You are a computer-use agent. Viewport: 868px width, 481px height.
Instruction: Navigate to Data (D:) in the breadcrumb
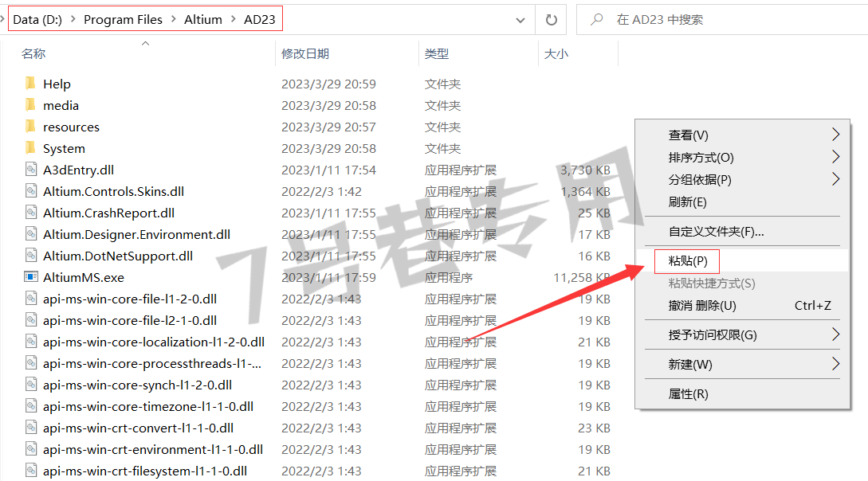[37, 20]
